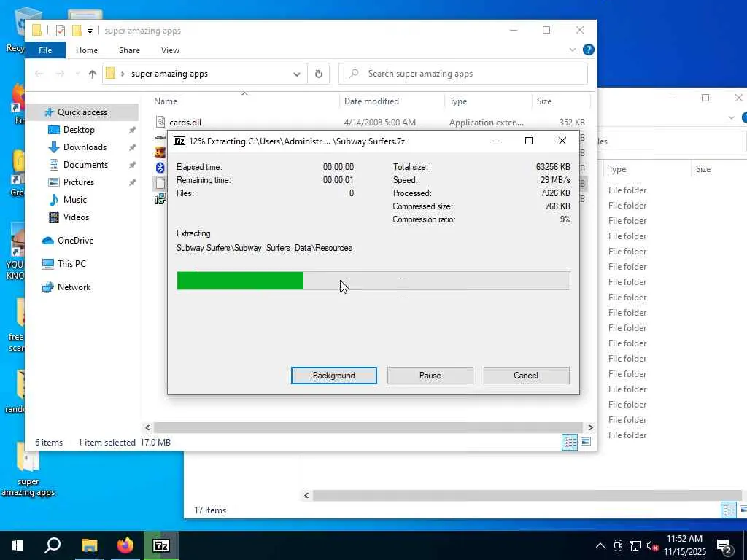Image resolution: width=747 pixels, height=560 pixels.
Task: Select OneDrive in navigation pane
Action: tap(75, 241)
